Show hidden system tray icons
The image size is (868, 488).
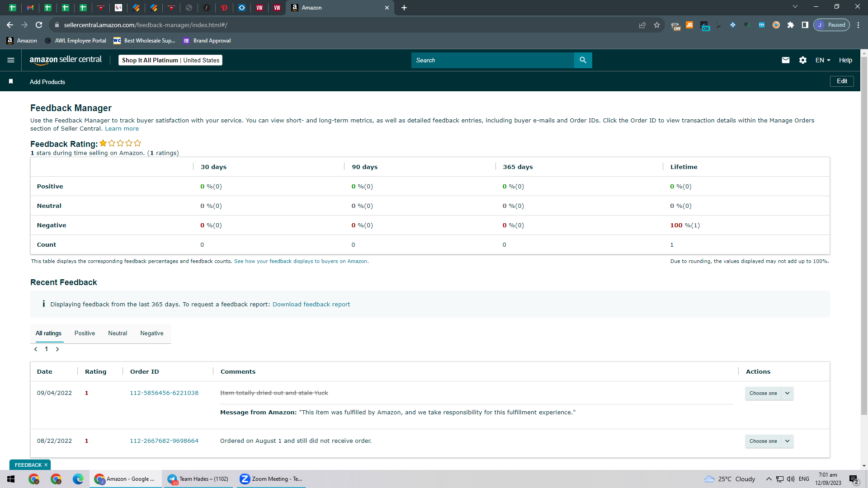[x=769, y=479]
